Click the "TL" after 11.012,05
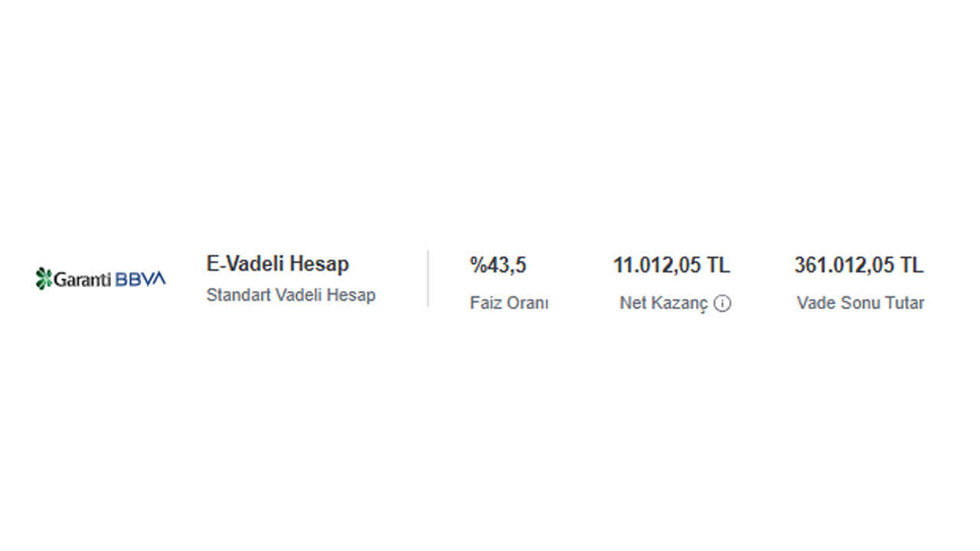The image size is (980, 551). tap(718, 266)
